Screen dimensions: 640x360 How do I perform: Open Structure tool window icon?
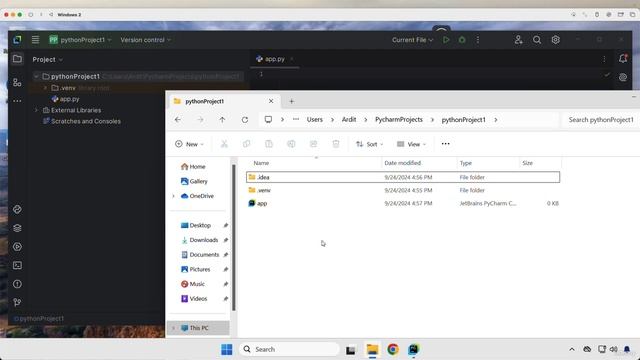pos(17,82)
